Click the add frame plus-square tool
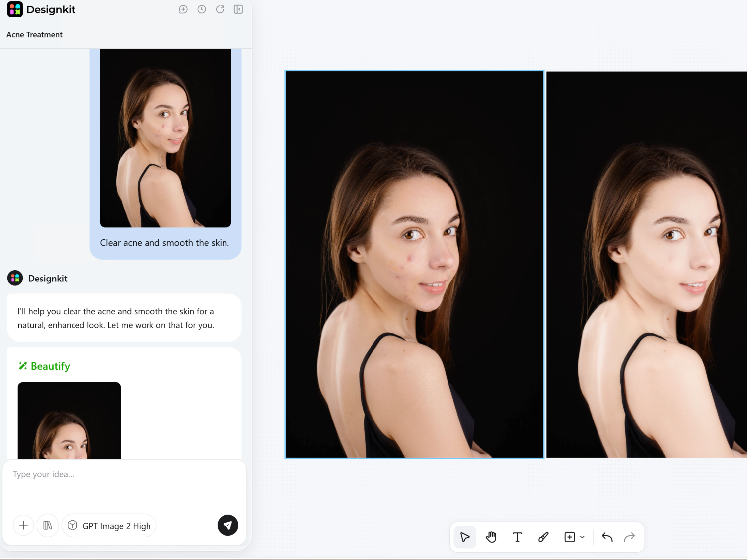Image resolution: width=747 pixels, height=560 pixels. tap(570, 537)
